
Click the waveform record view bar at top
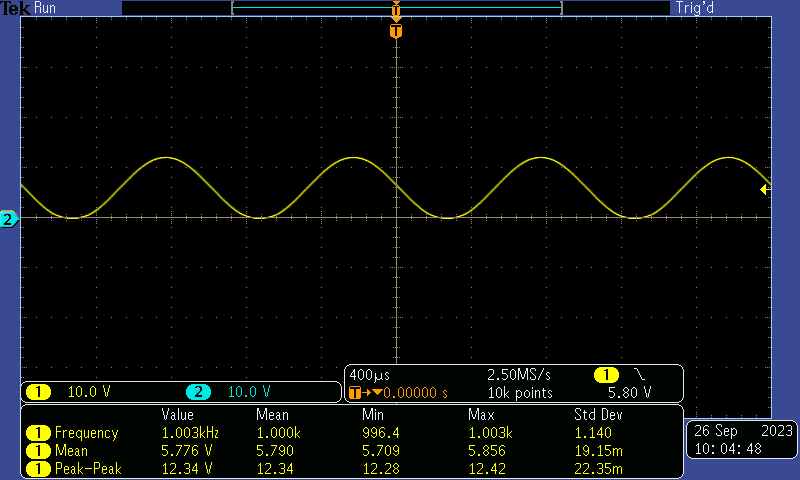tap(396, 8)
